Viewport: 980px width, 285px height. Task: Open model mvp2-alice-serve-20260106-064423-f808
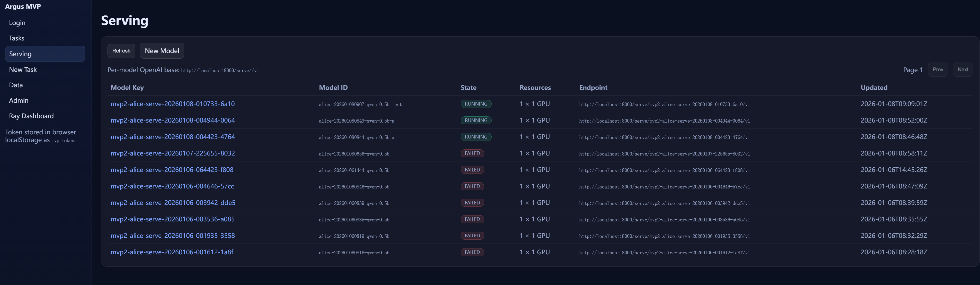[x=171, y=170]
